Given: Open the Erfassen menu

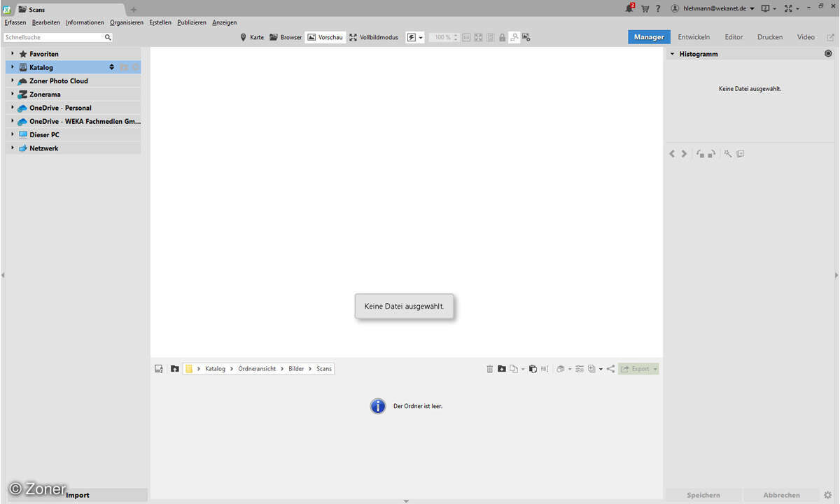Looking at the screenshot, I should [x=15, y=22].
